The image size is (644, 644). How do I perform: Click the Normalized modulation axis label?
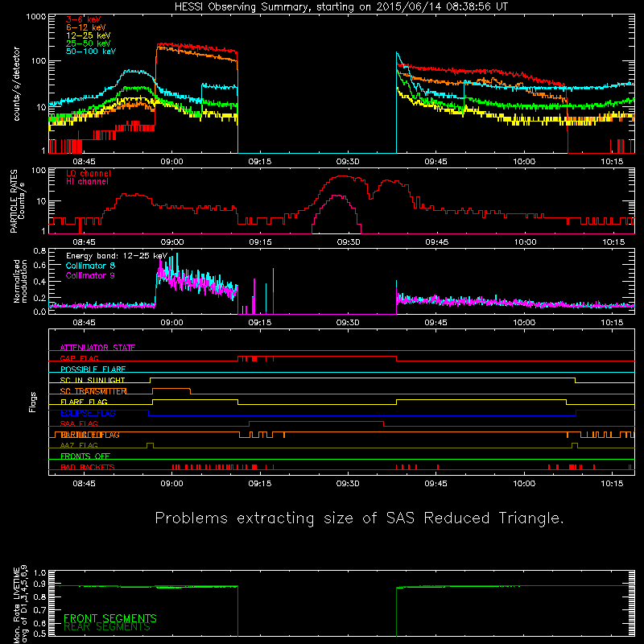(x=20, y=281)
